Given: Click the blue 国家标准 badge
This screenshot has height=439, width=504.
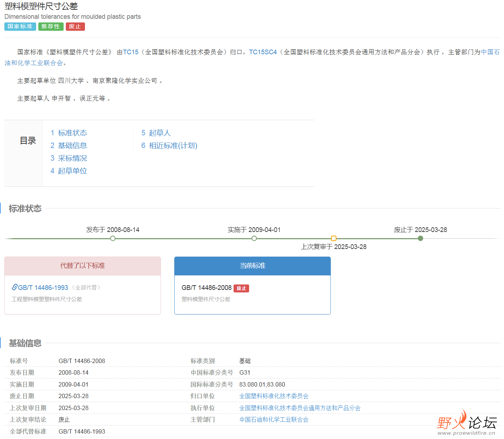Looking at the screenshot, I should click(x=20, y=26).
